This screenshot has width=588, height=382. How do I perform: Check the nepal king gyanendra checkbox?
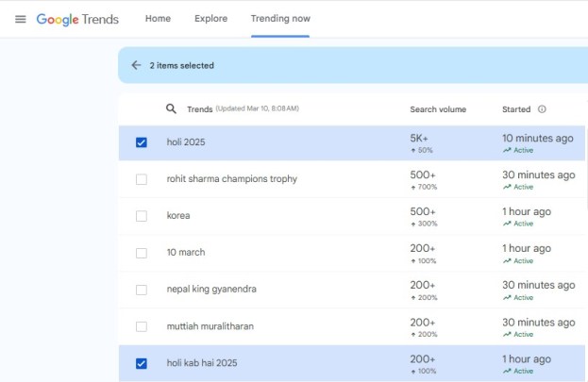tap(142, 290)
